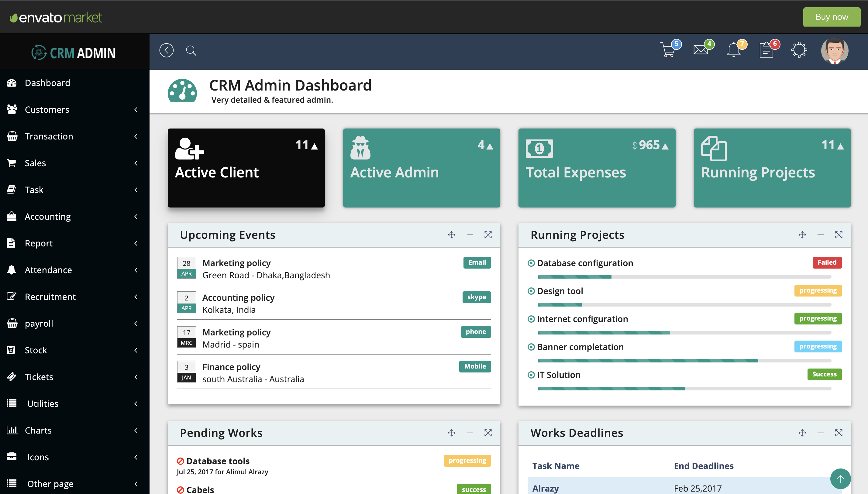Collapse sidebar with back arrow circle

[166, 50]
